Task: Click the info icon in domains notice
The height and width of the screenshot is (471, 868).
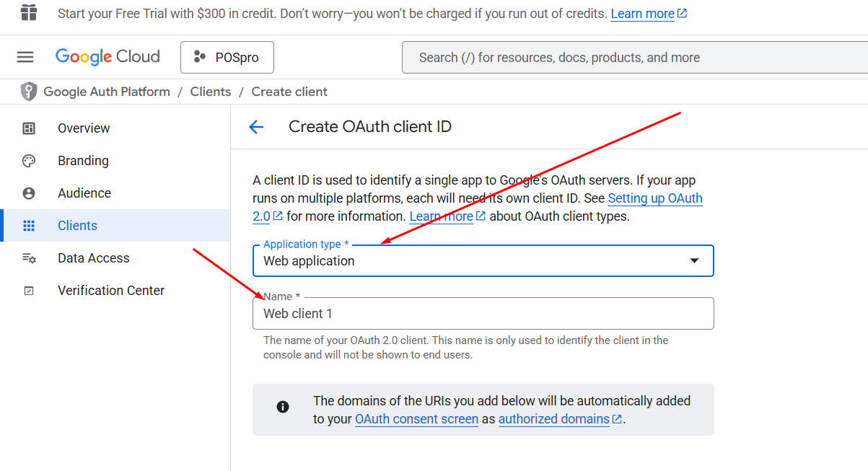Action: click(x=283, y=407)
